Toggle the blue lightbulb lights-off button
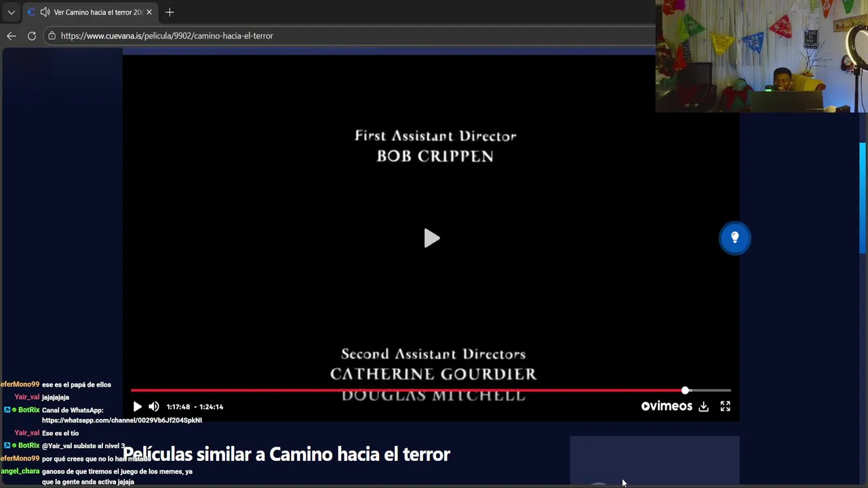The image size is (868, 488). point(734,238)
